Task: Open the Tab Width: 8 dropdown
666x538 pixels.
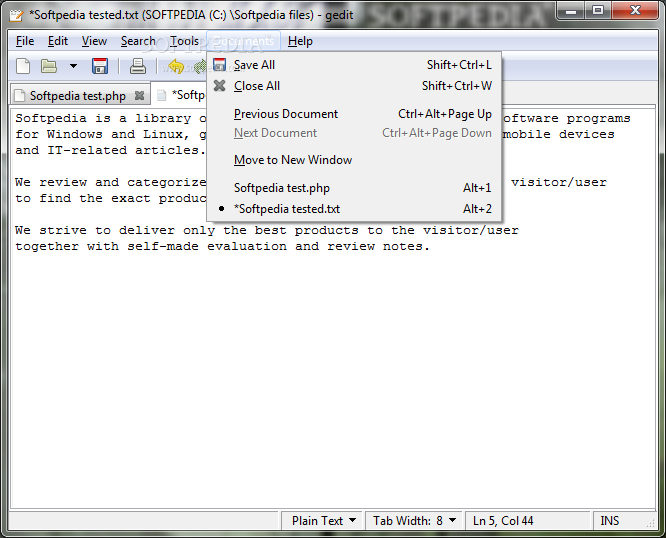Action: 414,521
